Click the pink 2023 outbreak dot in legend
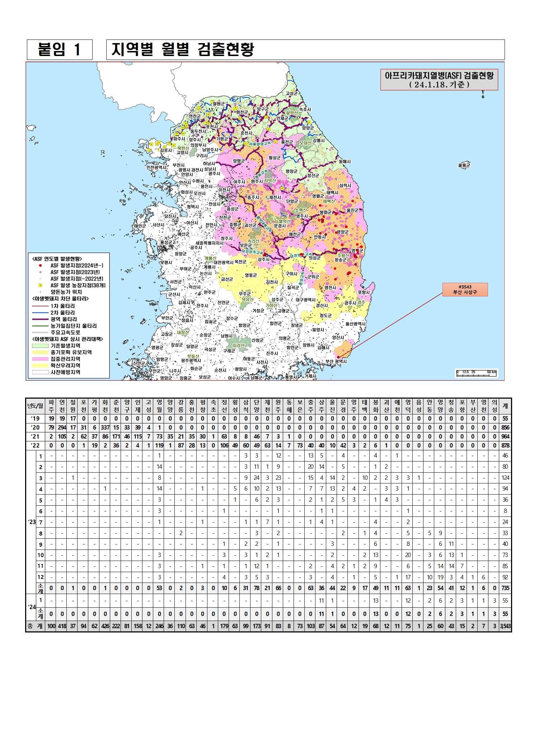 [x=41, y=272]
